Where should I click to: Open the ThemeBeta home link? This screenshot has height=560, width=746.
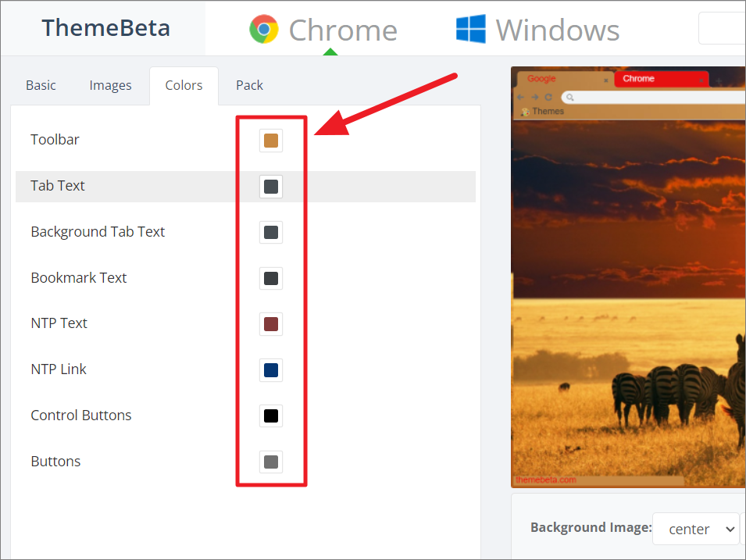coord(105,27)
